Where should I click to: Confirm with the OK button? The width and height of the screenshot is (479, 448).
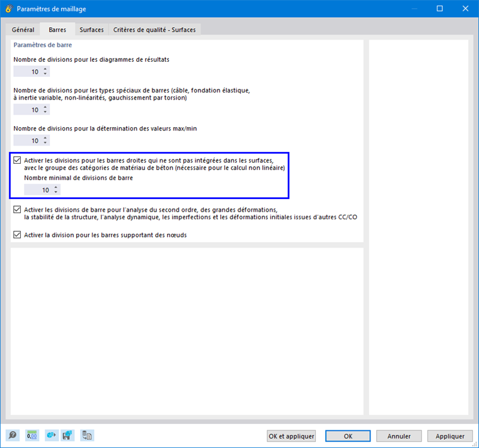348,436
